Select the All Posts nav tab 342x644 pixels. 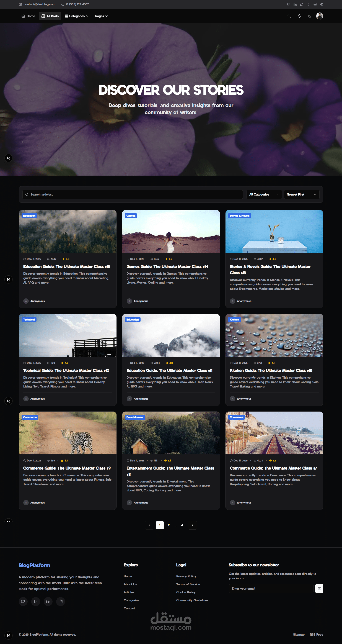[x=50, y=16]
